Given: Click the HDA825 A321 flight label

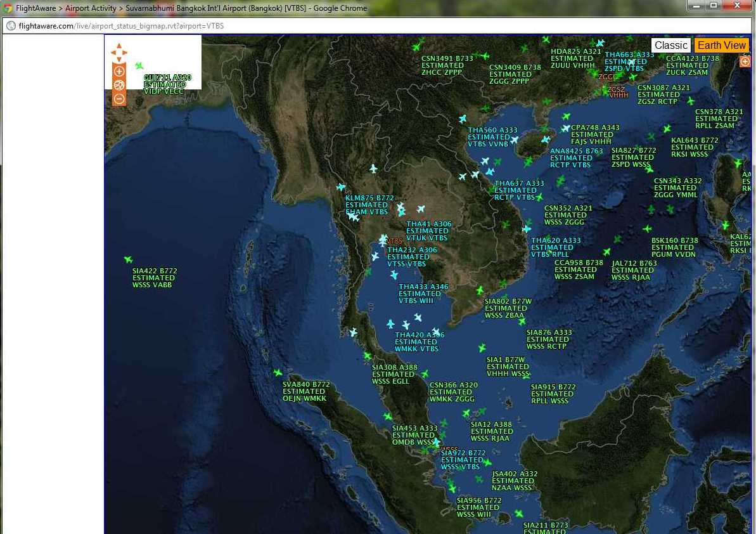Looking at the screenshot, I should pyautogui.click(x=575, y=58).
